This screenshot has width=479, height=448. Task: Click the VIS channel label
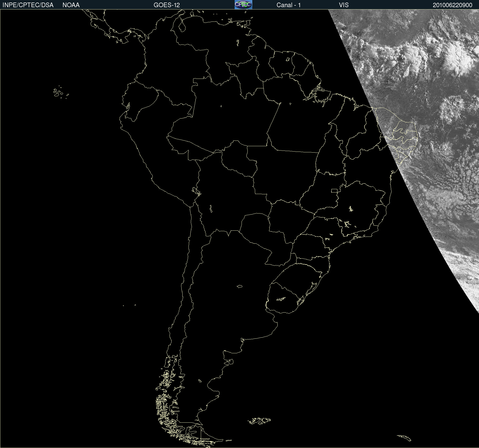coord(344,5)
